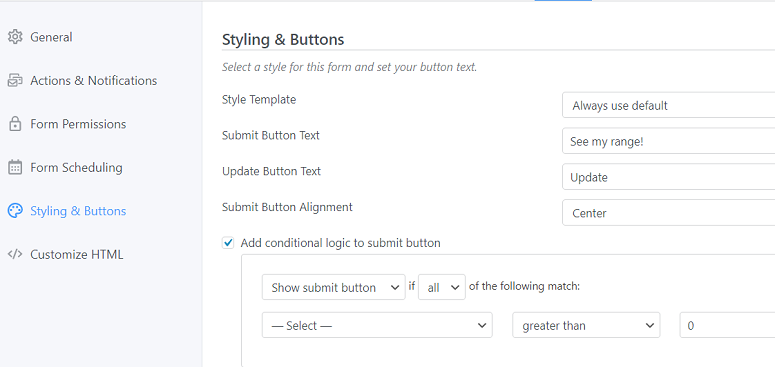Viewport: 775px width, 367px height.
Task: Click the Actions & Notifications envelope icon
Action: click(x=15, y=81)
